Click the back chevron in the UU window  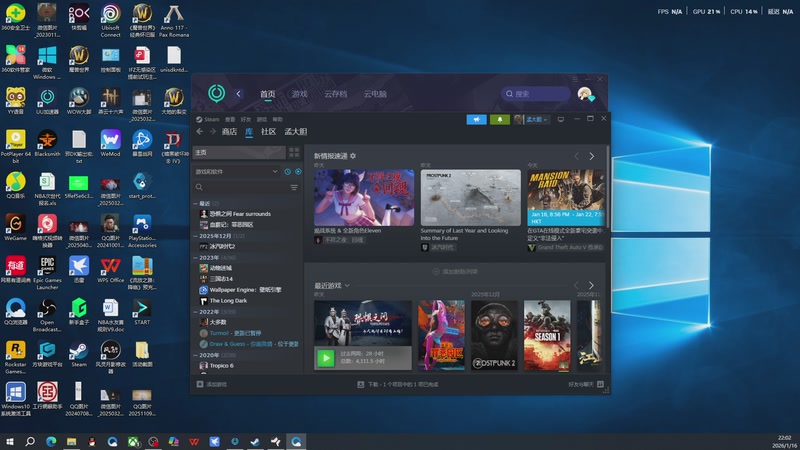pyautogui.click(x=238, y=94)
